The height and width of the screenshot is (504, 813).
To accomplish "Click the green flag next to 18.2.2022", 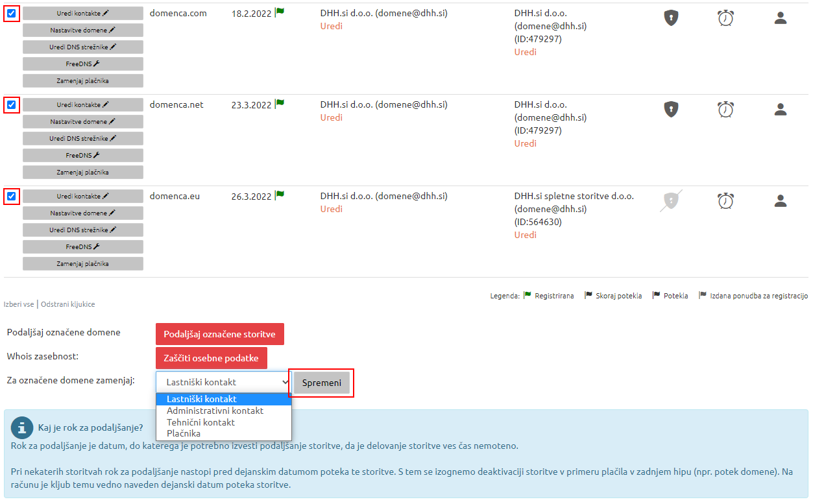I will point(280,12).
